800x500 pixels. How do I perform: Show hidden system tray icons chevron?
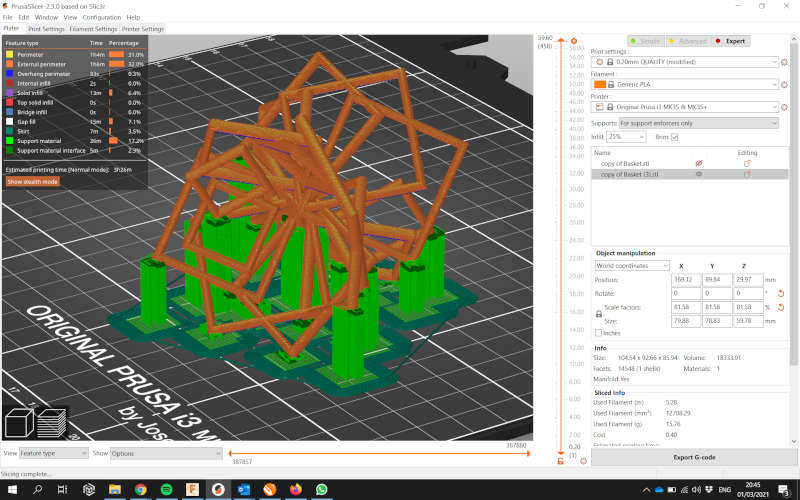[646, 490]
